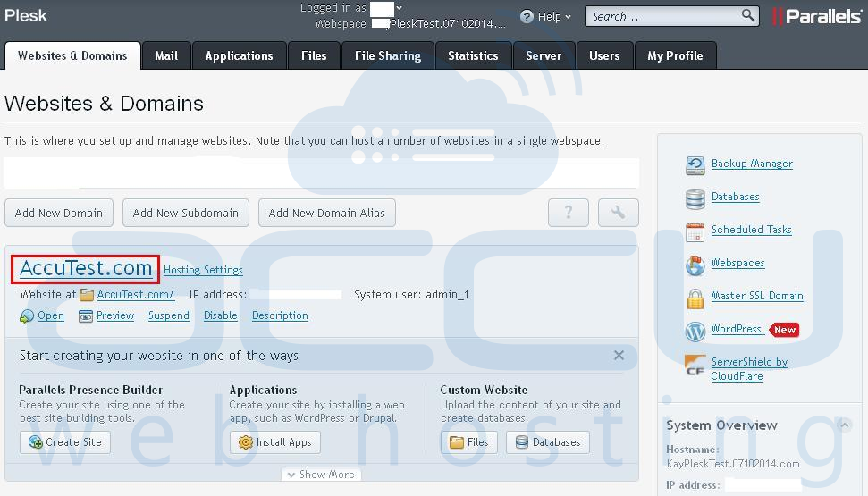Click the search magnifier icon
The height and width of the screenshot is (496, 868).
point(748,15)
